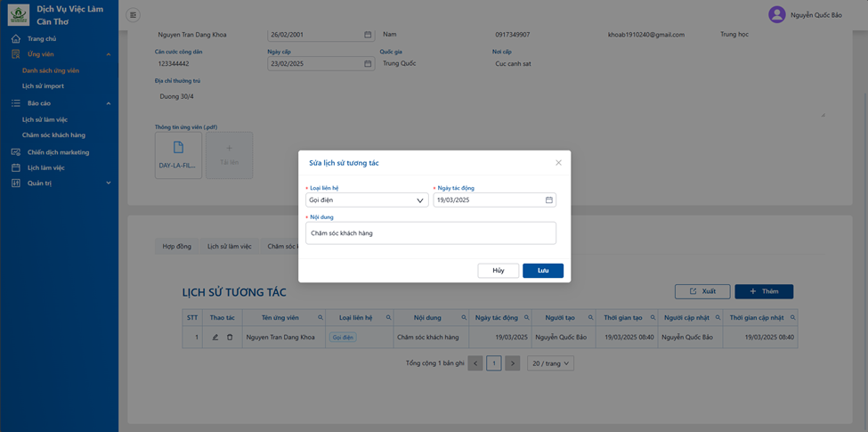The height and width of the screenshot is (432, 868).
Task: Click the Chiến dịch marketing icon
Action: point(16,152)
